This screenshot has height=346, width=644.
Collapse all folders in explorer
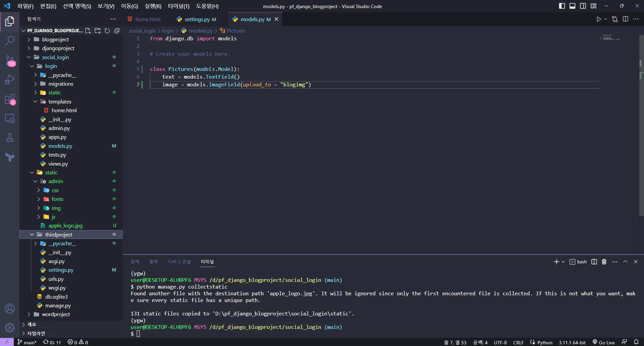coord(117,31)
